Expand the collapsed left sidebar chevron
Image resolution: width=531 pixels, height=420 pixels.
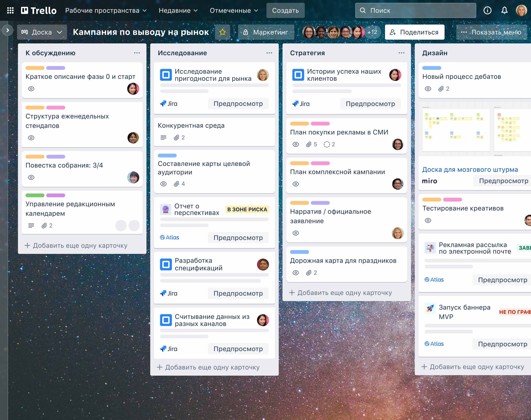click(8, 30)
